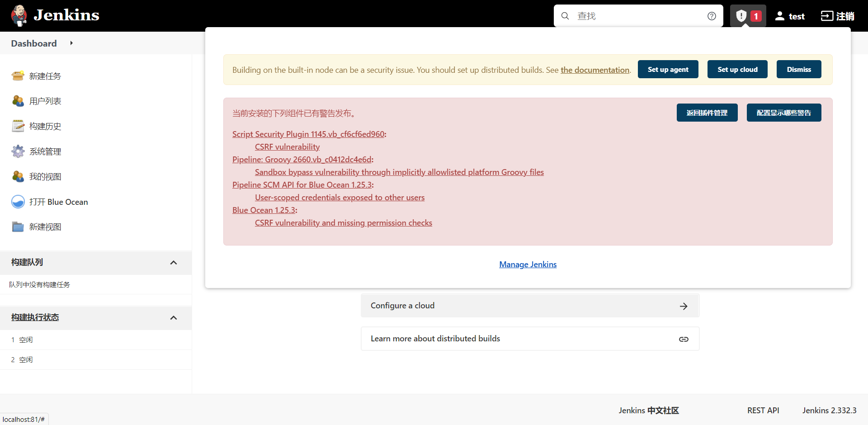Image resolution: width=868 pixels, height=425 pixels.
Task: Click 队列中没有构建任务 text
Action: 40,285
